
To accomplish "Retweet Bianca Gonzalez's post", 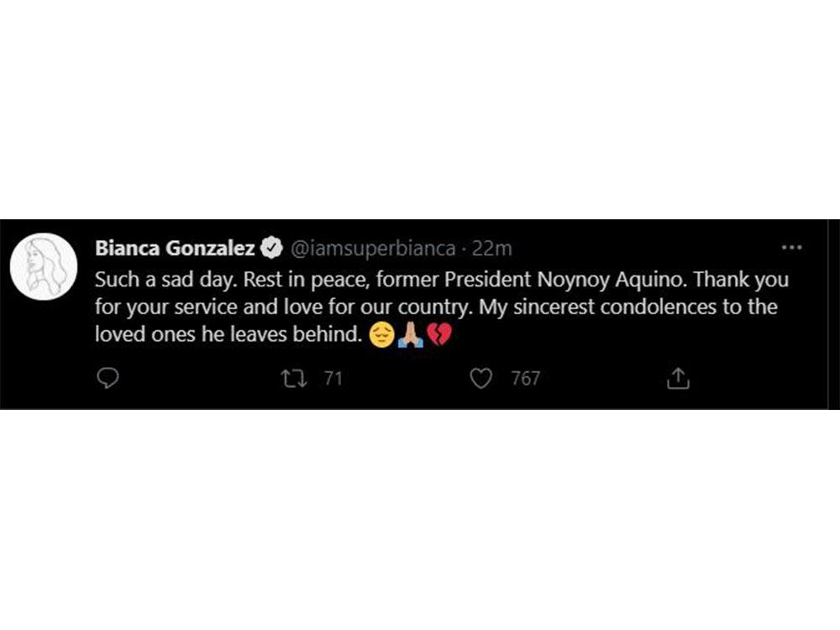I will [294, 379].
